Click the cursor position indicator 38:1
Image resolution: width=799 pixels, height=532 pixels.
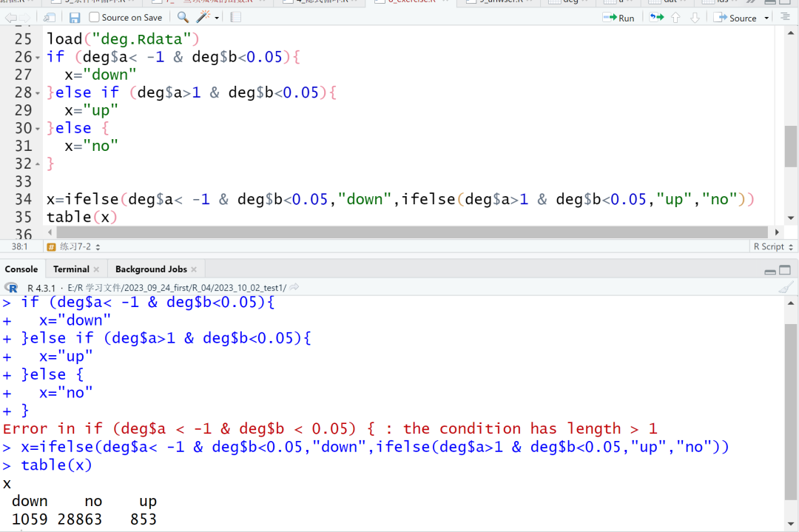(x=19, y=246)
